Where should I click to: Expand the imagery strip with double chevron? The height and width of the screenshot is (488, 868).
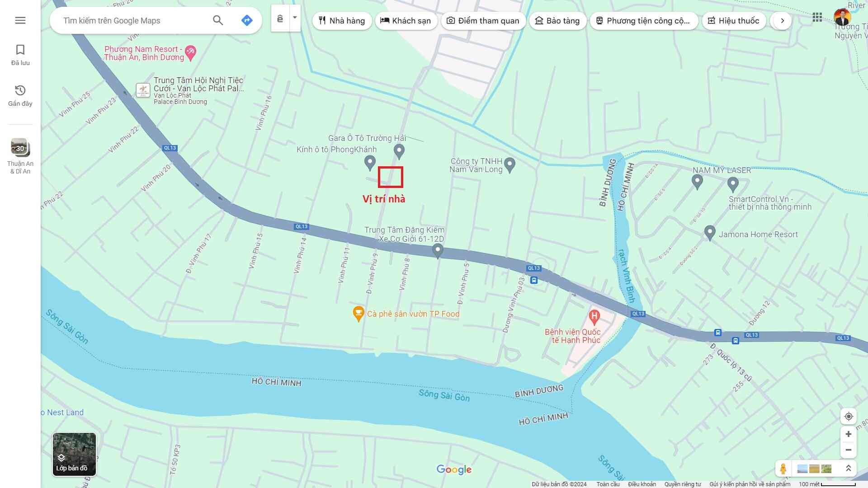(849, 469)
